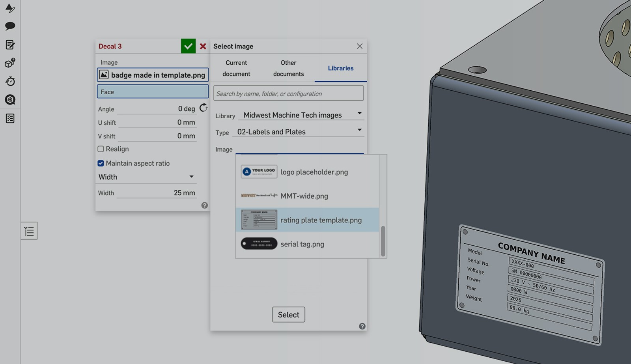Cancel Decal 3 with red X
631x364 pixels.
(203, 46)
